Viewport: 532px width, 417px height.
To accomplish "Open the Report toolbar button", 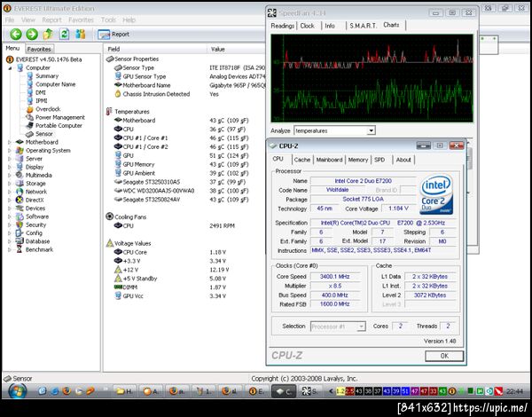I will coord(113,35).
